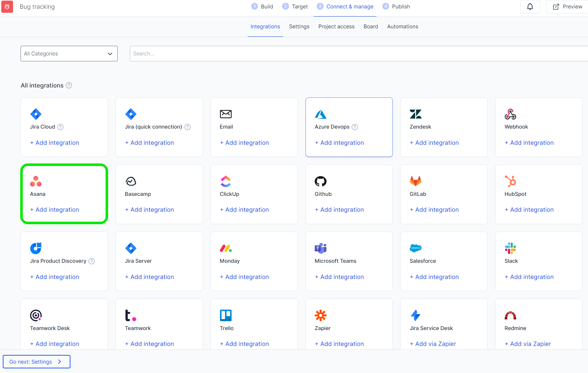The image size is (588, 373).
Task: Click the Webhook logo icon
Action: [510, 114]
